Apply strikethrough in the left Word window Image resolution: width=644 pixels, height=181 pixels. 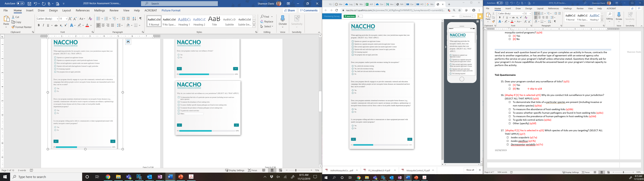point(56,25)
